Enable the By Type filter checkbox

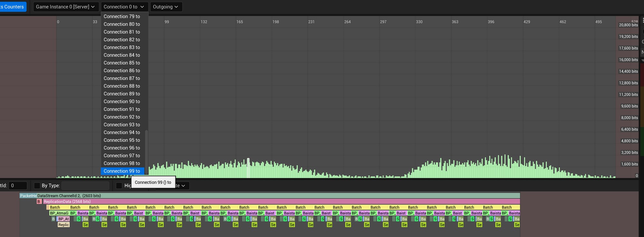coord(37,185)
